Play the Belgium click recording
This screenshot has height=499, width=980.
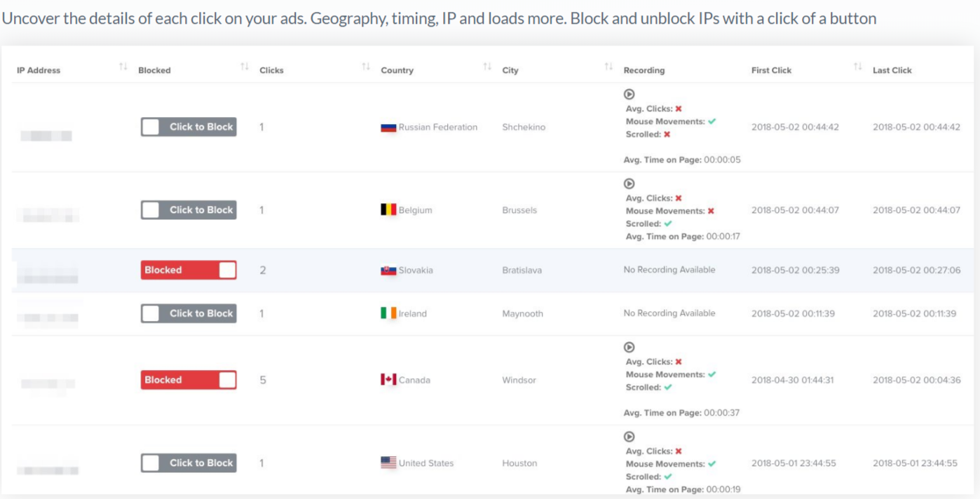pos(629,184)
